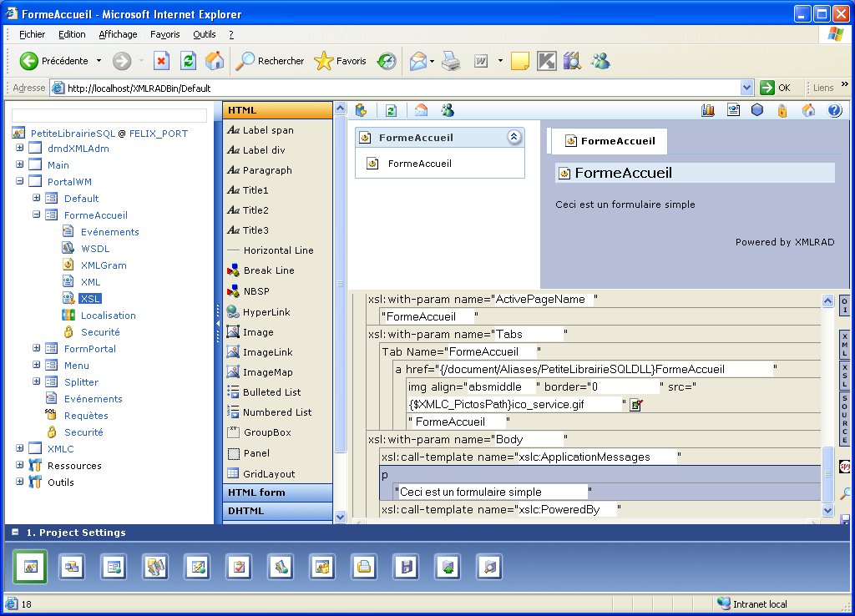
Task: Open the blue help question mark icon
Action: click(834, 110)
